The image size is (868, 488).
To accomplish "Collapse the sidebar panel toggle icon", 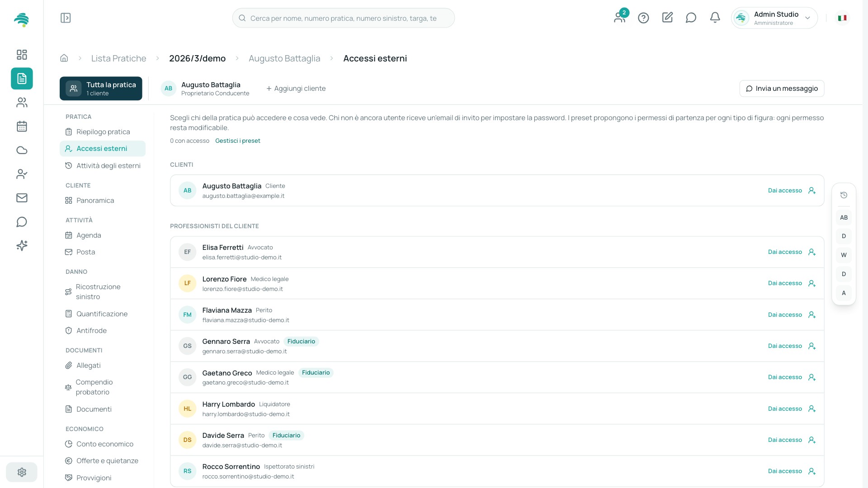I will (x=66, y=18).
